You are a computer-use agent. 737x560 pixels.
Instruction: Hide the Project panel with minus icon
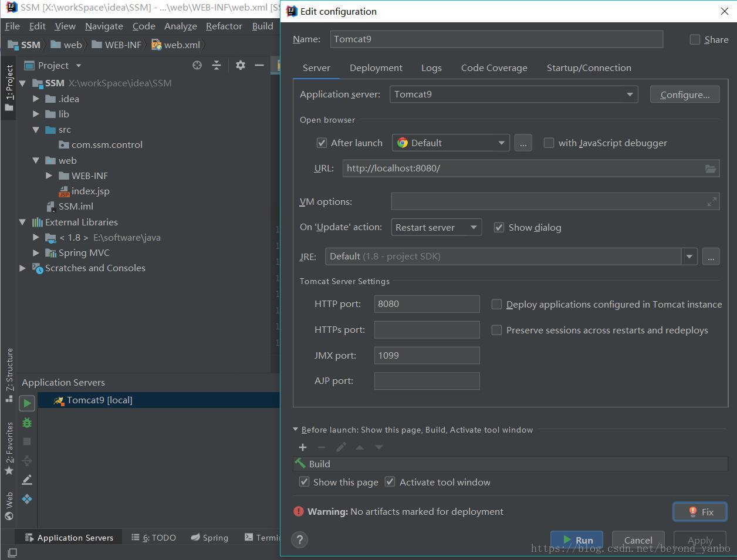click(259, 65)
